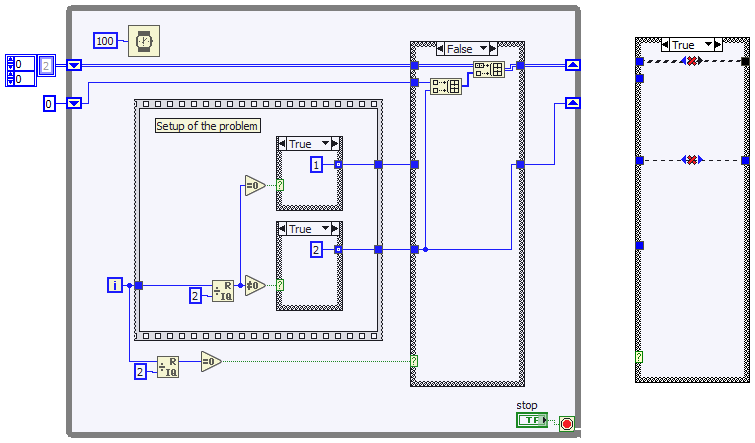Select the Quotient & Remainder node below the sequence frame

point(168,367)
